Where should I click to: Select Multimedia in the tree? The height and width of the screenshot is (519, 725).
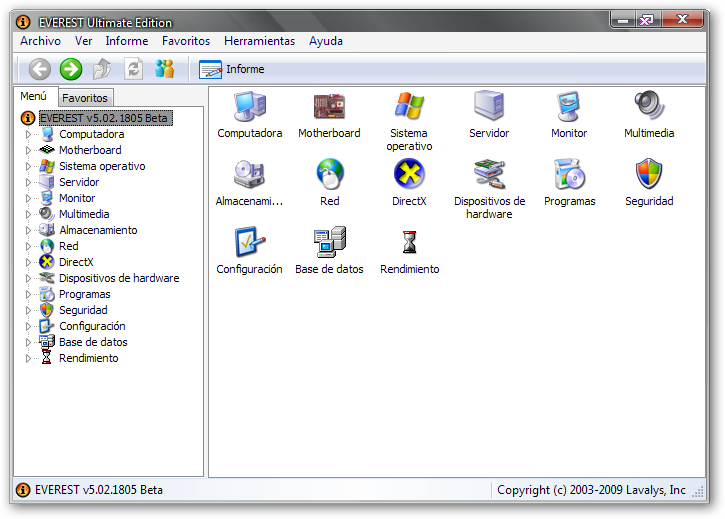84,214
